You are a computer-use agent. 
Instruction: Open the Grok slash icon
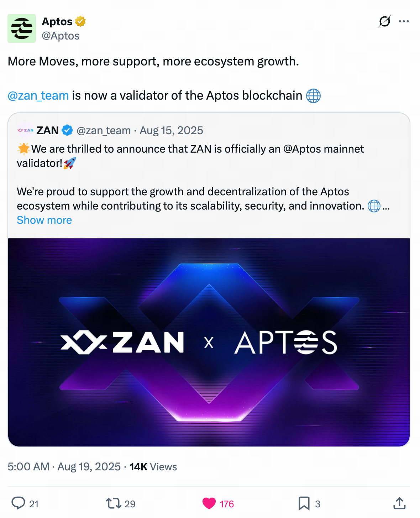(x=384, y=22)
